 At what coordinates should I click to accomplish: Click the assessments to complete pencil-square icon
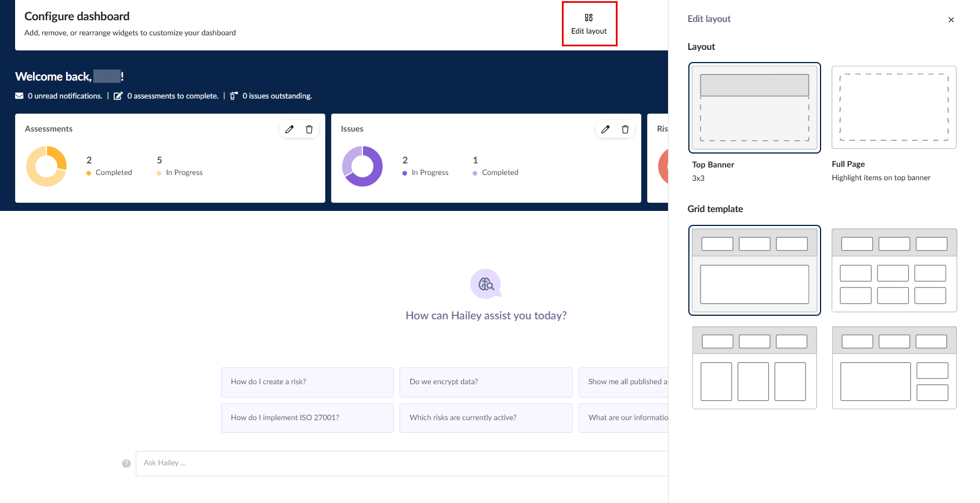(x=118, y=96)
